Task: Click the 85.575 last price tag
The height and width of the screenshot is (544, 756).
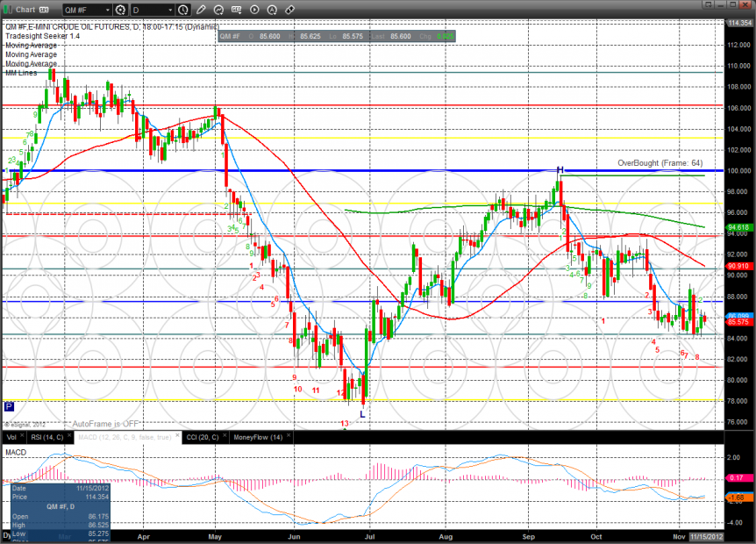Action: [x=738, y=322]
